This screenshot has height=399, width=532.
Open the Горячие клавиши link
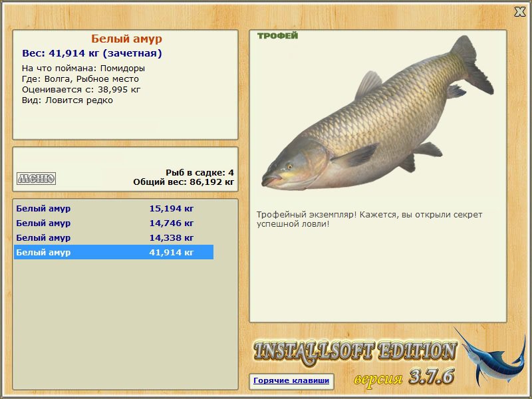291,380
